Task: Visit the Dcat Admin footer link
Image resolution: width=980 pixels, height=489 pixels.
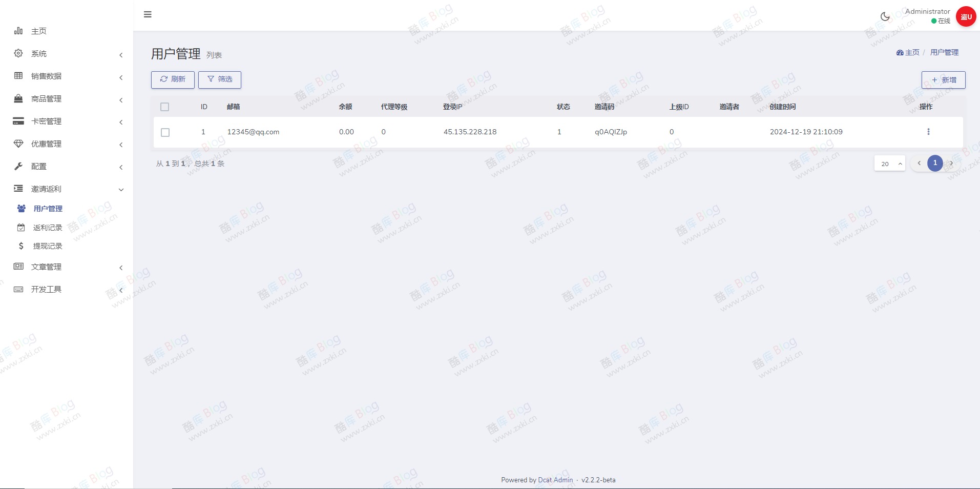Action: pos(555,480)
